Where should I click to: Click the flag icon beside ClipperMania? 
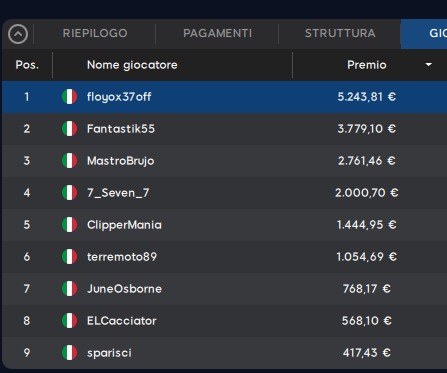point(69,225)
